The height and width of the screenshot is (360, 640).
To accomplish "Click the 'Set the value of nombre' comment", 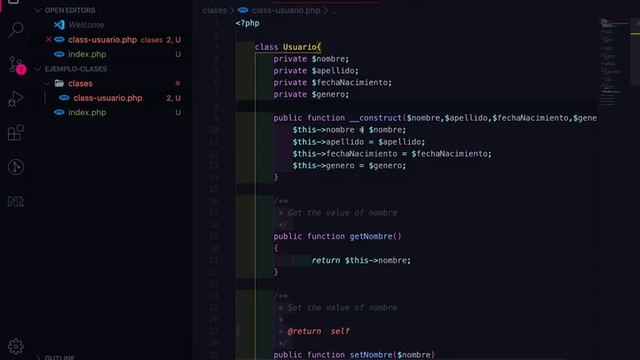I will (x=342, y=307).
